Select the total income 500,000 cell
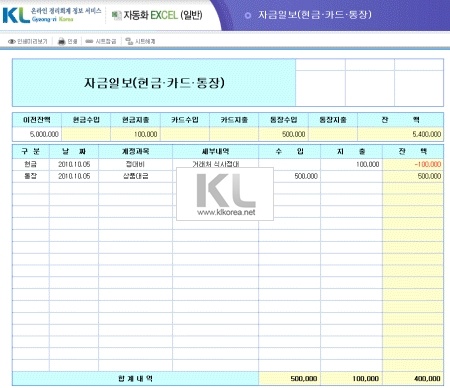 tap(290, 379)
